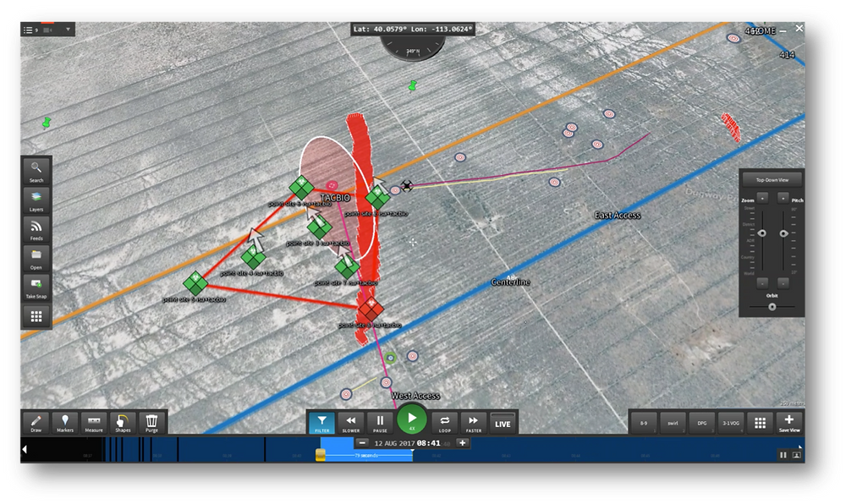Load the saved view 3-1 VOG
The width and height of the screenshot is (846, 504).
coord(731,423)
